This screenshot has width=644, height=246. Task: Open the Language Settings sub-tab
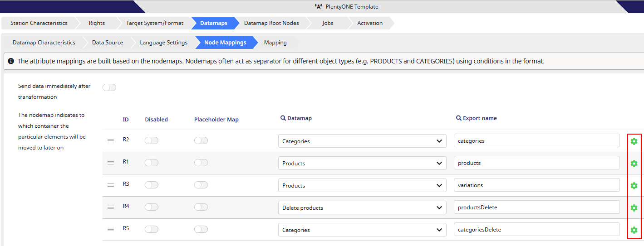[163, 43]
